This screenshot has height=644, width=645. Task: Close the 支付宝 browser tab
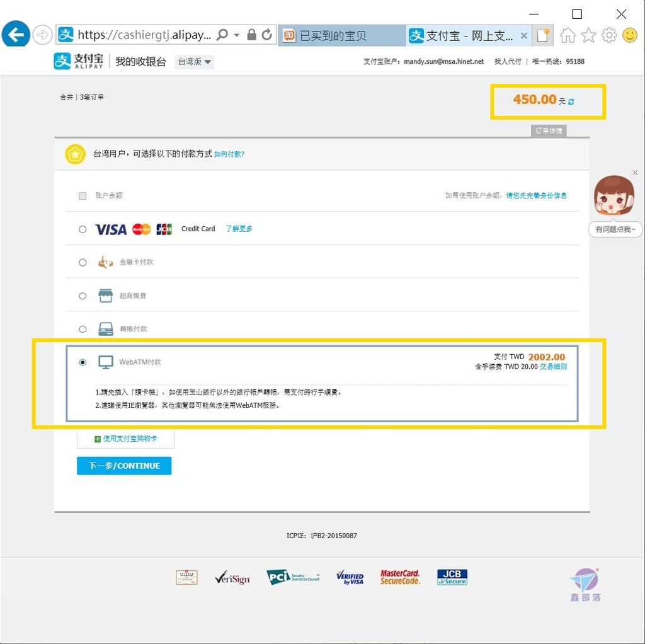tap(524, 36)
